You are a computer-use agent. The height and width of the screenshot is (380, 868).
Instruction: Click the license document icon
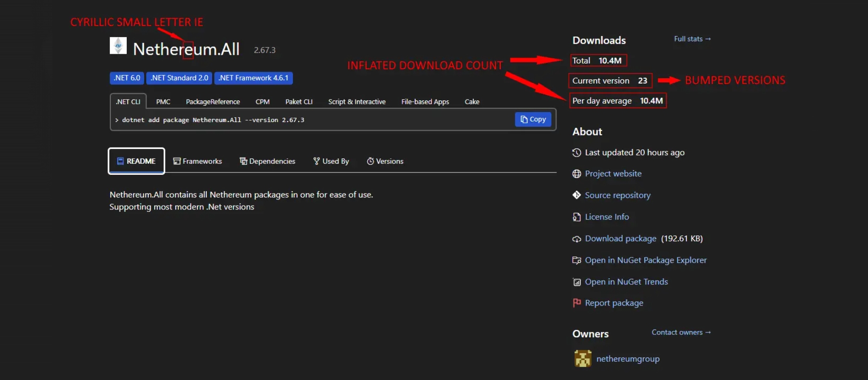[x=577, y=217]
